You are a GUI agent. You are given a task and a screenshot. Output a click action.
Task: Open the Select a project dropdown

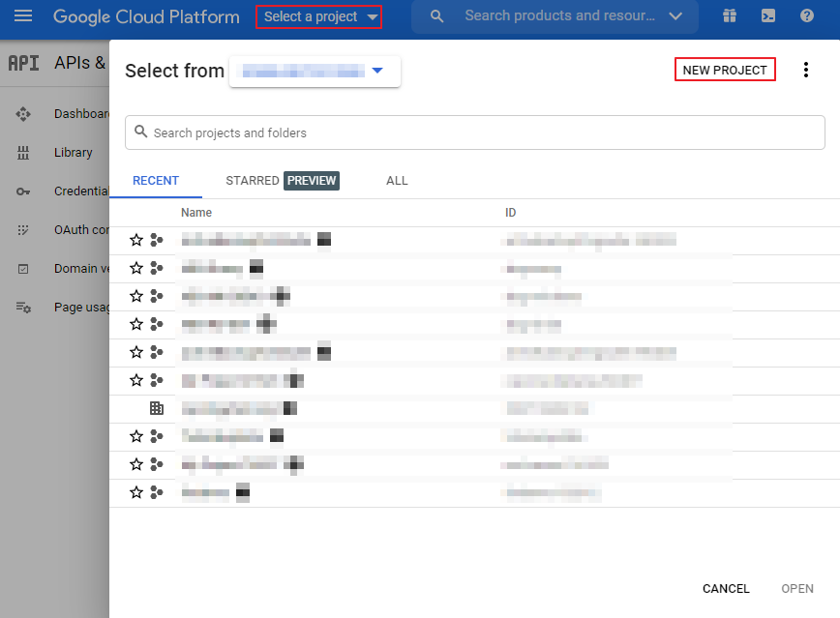pyautogui.click(x=318, y=16)
